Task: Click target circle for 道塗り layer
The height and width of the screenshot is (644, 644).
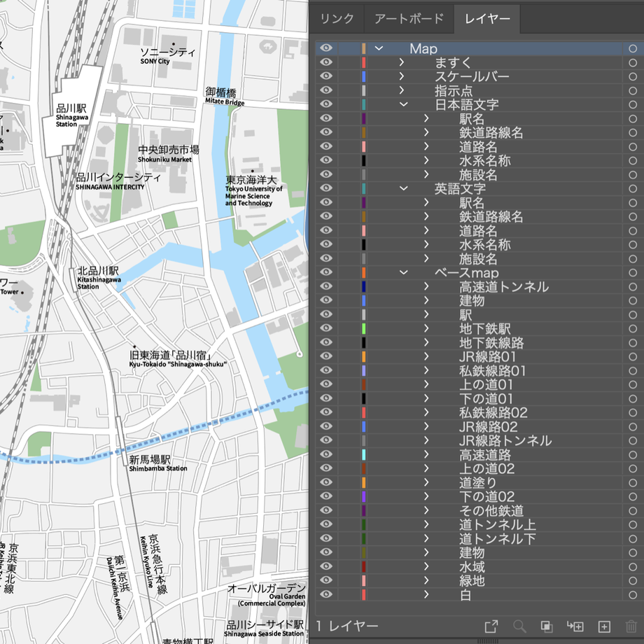Action: tap(633, 482)
